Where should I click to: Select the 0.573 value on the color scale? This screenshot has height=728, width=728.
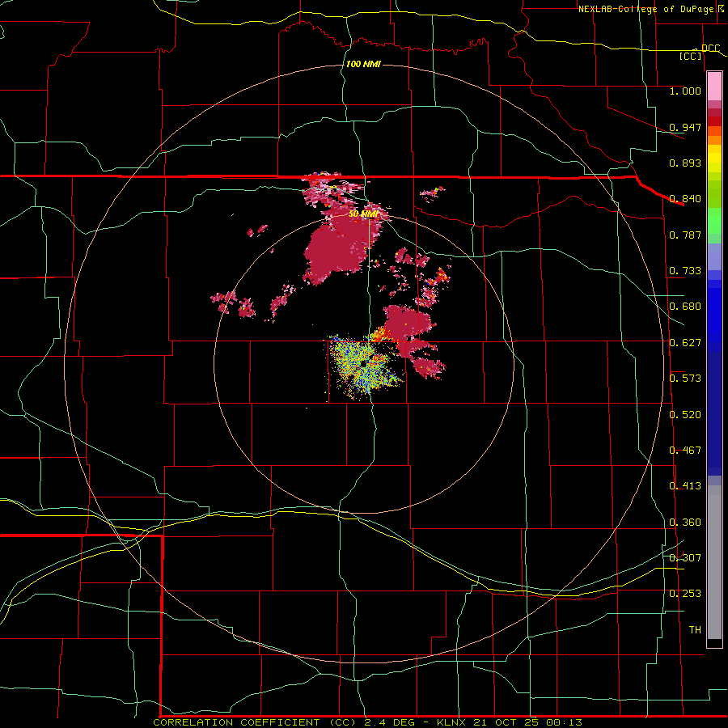click(x=685, y=379)
